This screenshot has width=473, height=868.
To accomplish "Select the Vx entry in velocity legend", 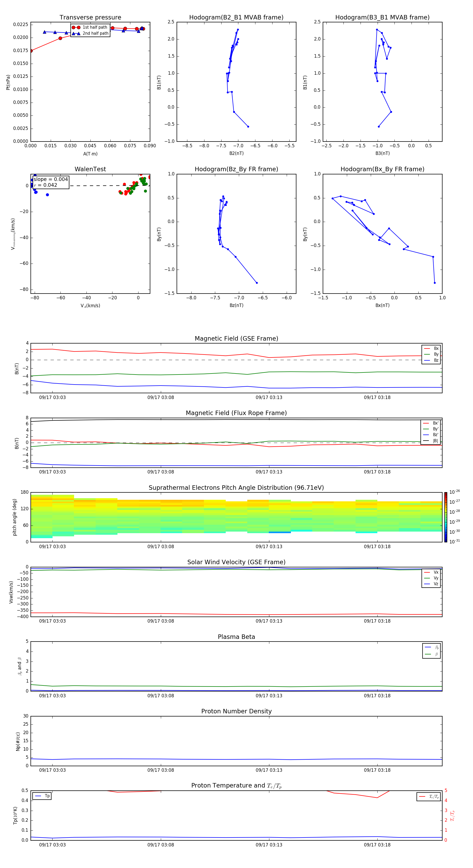I will pos(431,572).
